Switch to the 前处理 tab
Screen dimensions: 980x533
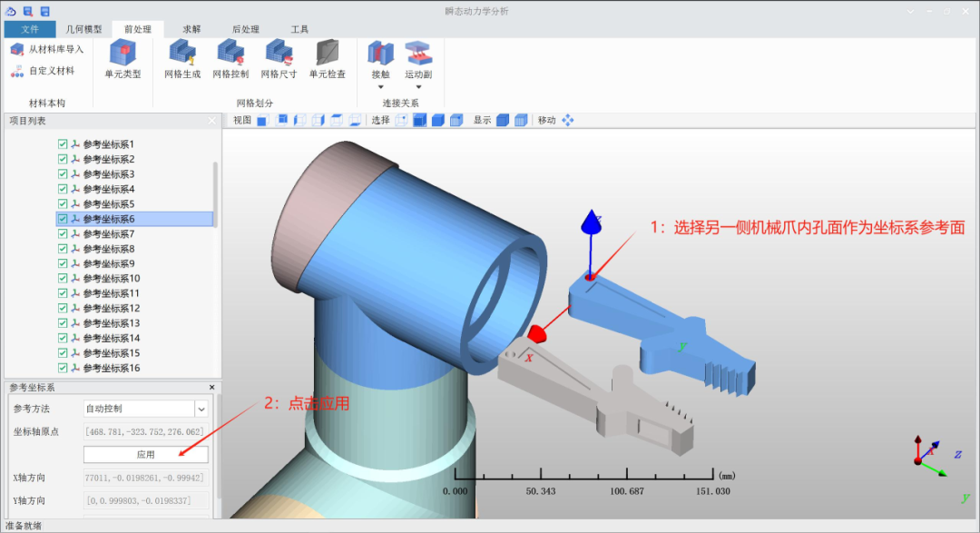(138, 29)
